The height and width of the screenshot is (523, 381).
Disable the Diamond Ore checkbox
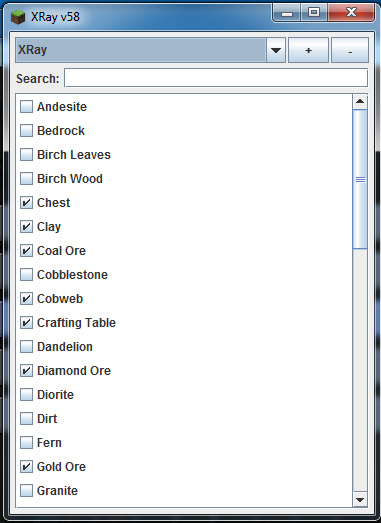point(26,371)
